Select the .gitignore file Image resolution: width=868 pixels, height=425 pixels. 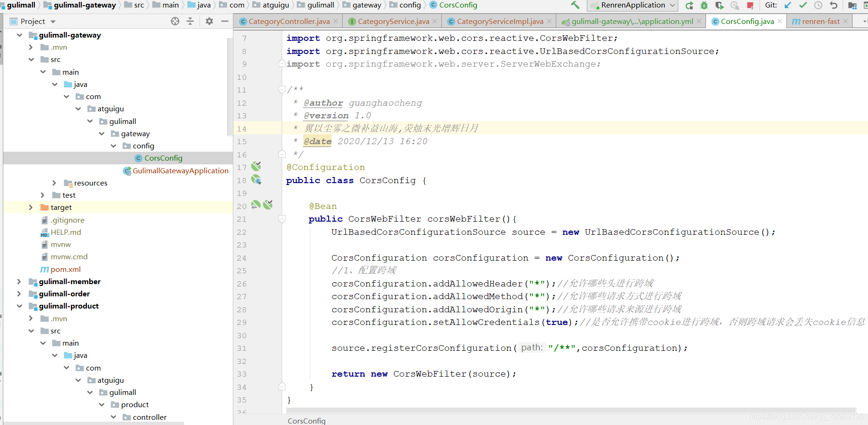pos(67,220)
